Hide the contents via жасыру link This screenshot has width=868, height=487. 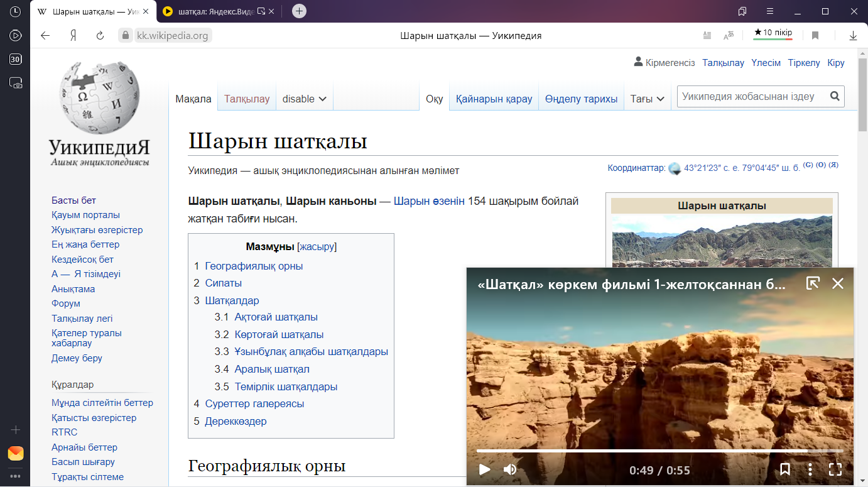click(x=317, y=247)
